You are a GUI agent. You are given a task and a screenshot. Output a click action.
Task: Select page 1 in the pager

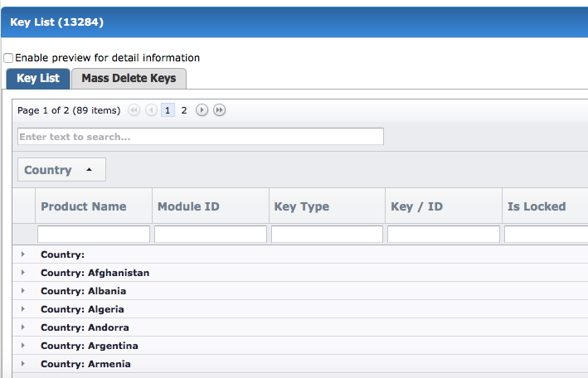point(168,110)
